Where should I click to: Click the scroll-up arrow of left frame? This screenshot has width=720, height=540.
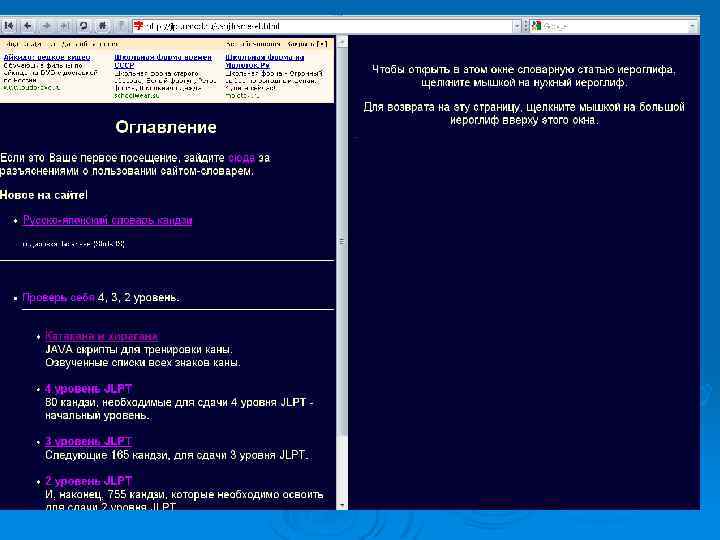tap(342, 43)
